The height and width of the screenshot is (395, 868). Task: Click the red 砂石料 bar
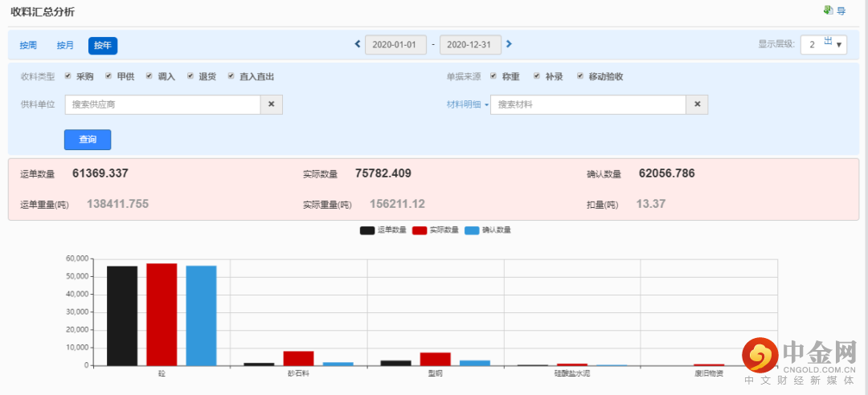[x=298, y=359]
